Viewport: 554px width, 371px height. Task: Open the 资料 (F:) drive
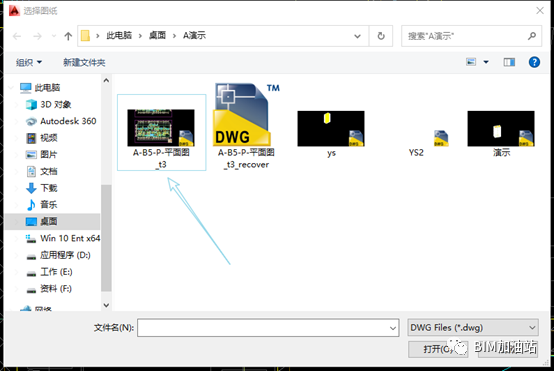[50, 289]
